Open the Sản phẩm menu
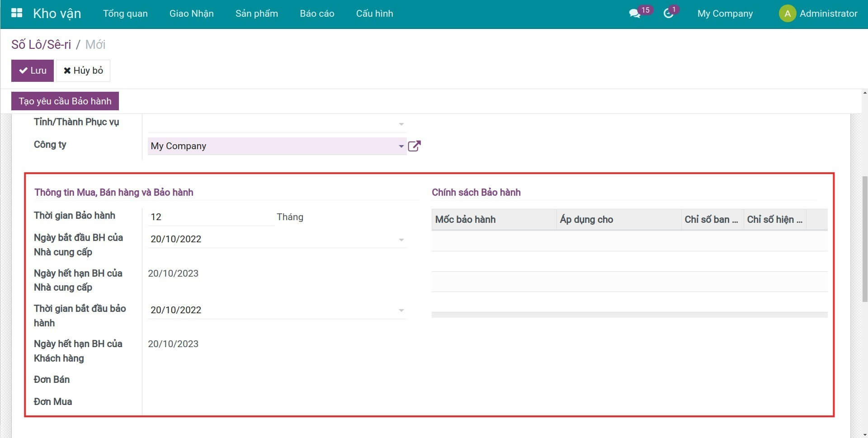868x438 pixels. [x=256, y=14]
